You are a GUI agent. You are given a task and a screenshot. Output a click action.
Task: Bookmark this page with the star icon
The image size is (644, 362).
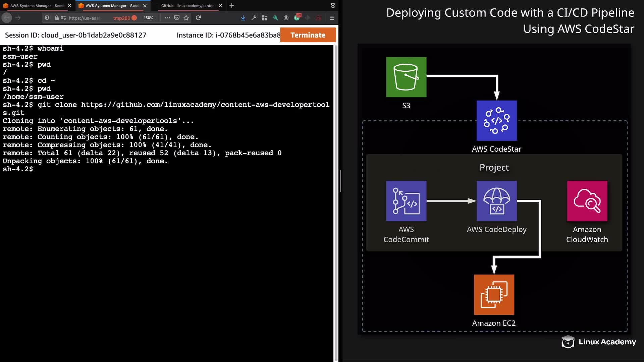186,18
